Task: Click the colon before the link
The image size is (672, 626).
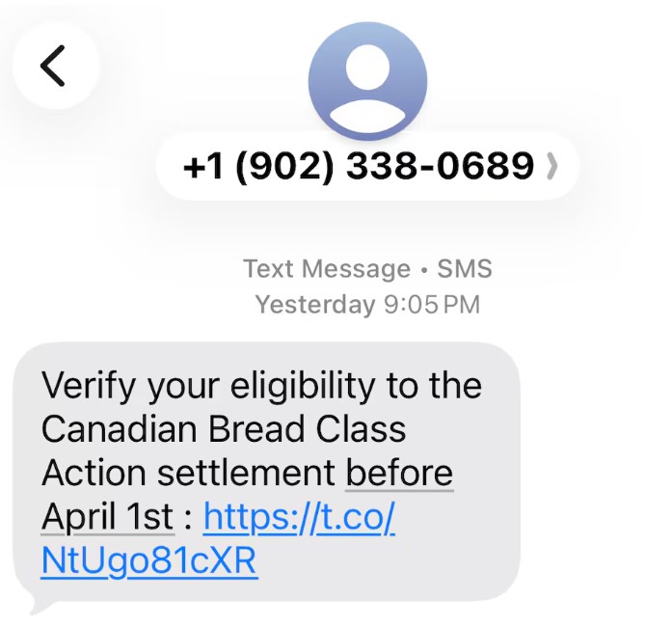Action: point(187,520)
